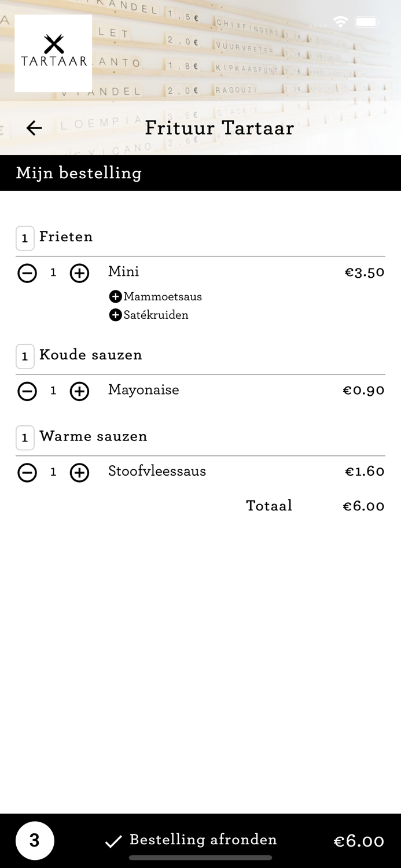Tap the €6.00 total in bottom bar
The image size is (401, 868).
tap(359, 841)
